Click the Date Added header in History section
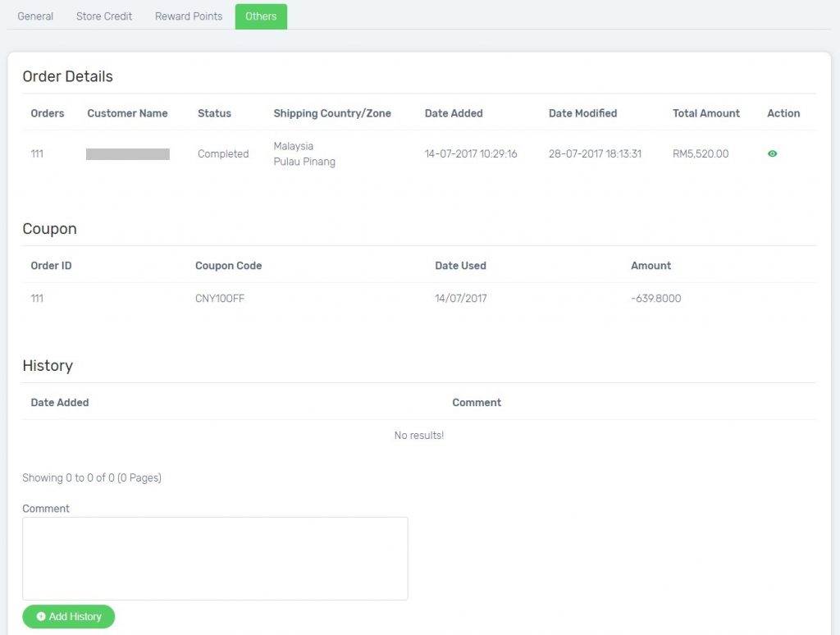The width and height of the screenshot is (840, 635). (60, 402)
